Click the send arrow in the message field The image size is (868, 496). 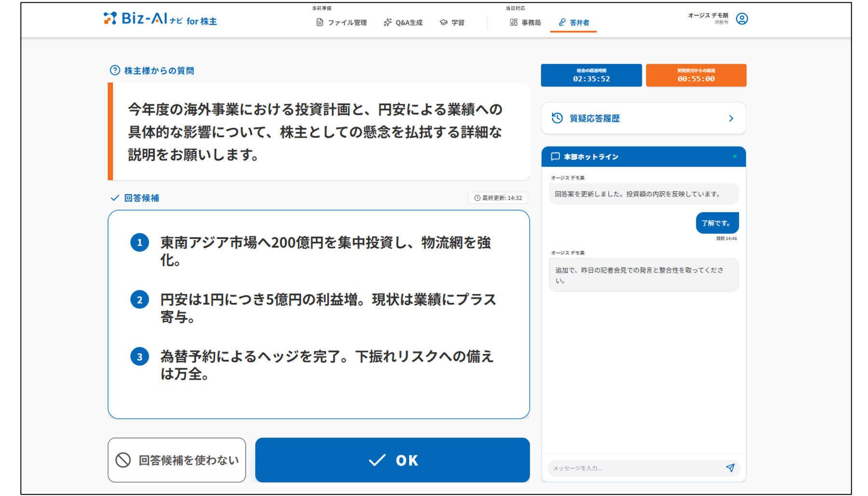pos(731,468)
